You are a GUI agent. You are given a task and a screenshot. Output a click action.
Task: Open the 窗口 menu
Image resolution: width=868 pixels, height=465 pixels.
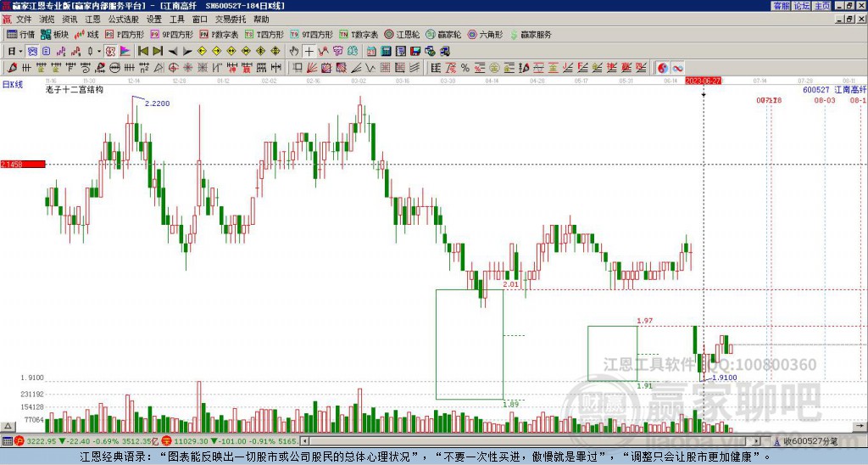tap(199, 20)
